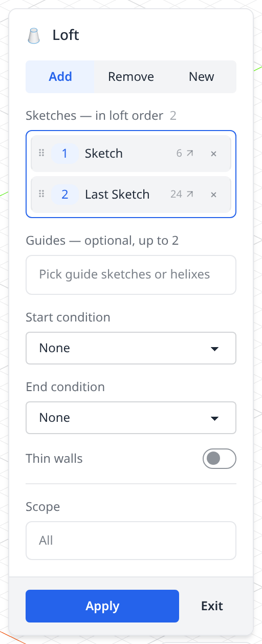Open the Start condition dropdown
This screenshot has width=262, height=644.
pos(131,348)
